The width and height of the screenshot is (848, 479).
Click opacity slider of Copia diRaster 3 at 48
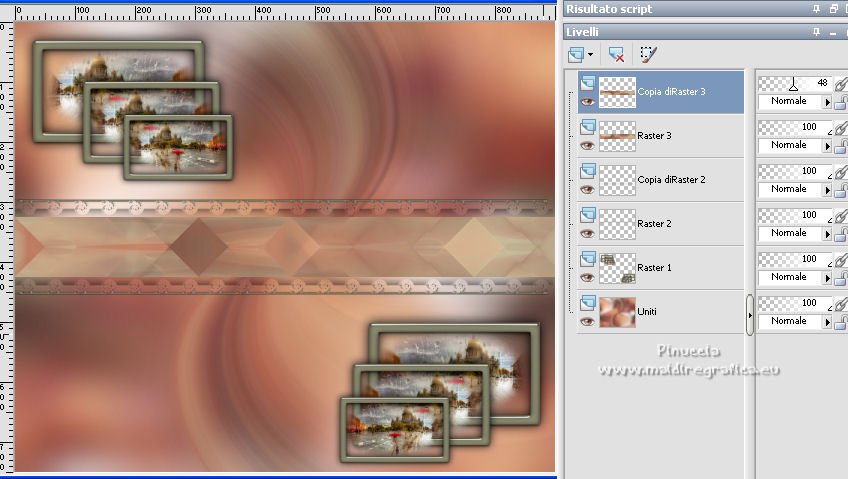(794, 83)
